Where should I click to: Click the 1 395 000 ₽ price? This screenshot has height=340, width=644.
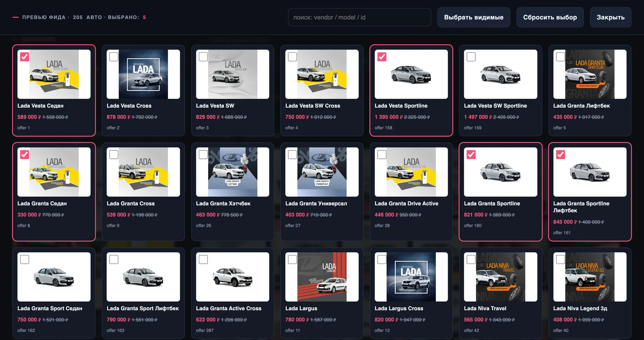[x=389, y=117]
